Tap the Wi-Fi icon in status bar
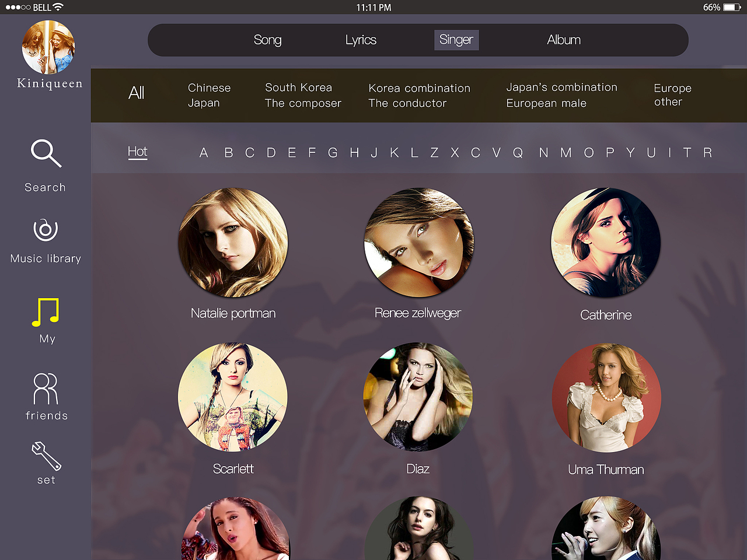Viewport: 747px width, 560px height. pyautogui.click(x=58, y=7)
